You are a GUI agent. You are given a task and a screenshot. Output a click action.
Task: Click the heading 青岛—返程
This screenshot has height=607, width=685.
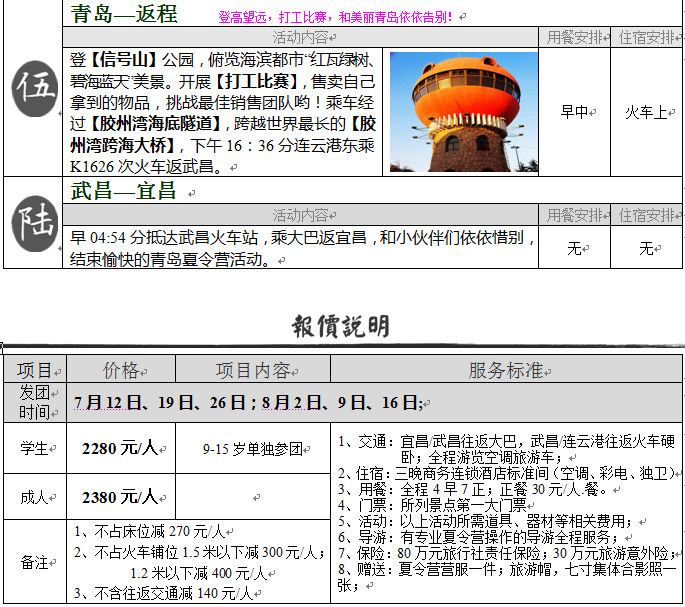(124, 14)
